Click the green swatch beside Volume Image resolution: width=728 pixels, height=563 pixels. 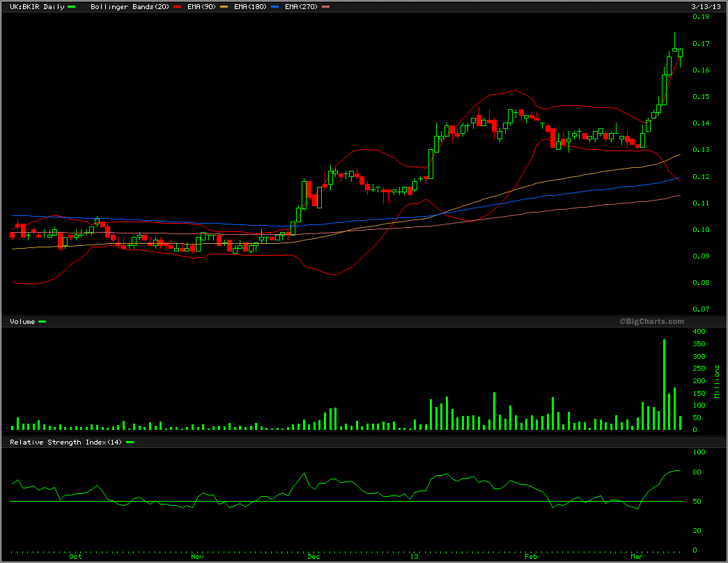pyautogui.click(x=42, y=321)
